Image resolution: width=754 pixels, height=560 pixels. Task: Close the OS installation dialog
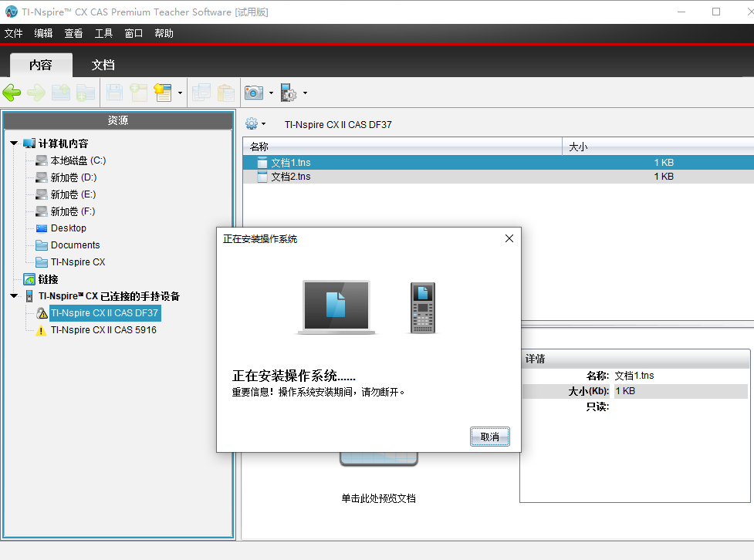pos(509,238)
